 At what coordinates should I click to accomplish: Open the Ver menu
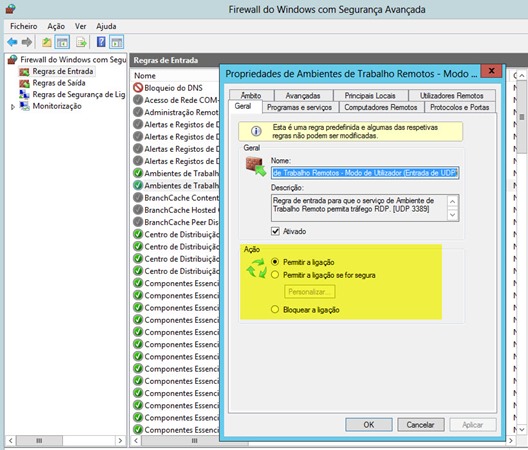tap(80, 26)
